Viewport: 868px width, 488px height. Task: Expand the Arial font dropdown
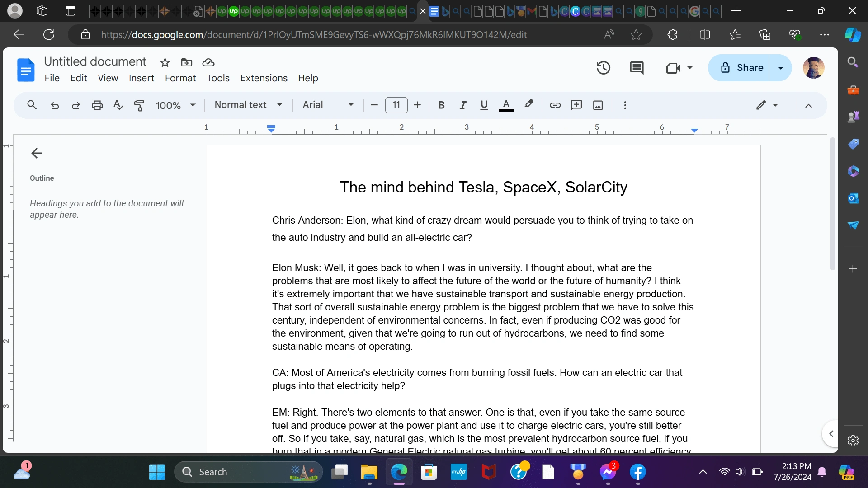point(328,105)
